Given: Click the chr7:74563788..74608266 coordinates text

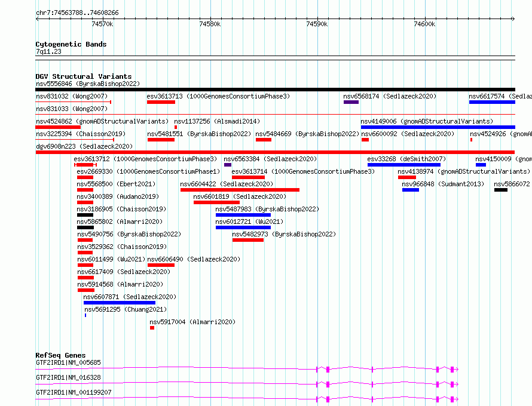Looking at the screenshot, I should pyautogui.click(x=77, y=13).
